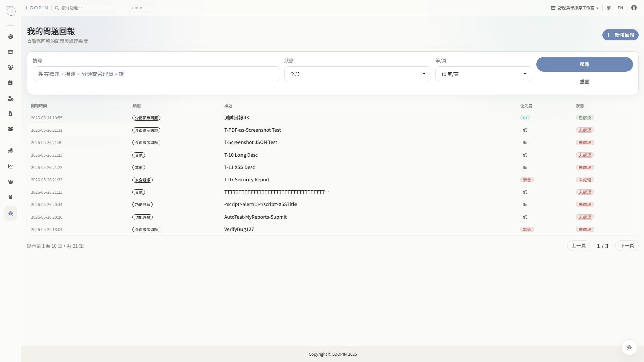
Task: Click the 優先度 column header
Action: [x=526, y=106]
